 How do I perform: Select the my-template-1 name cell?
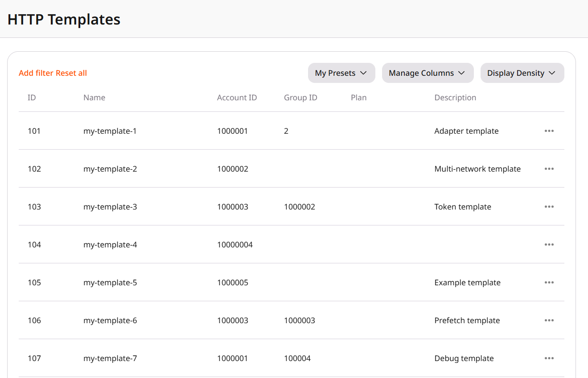(x=110, y=131)
